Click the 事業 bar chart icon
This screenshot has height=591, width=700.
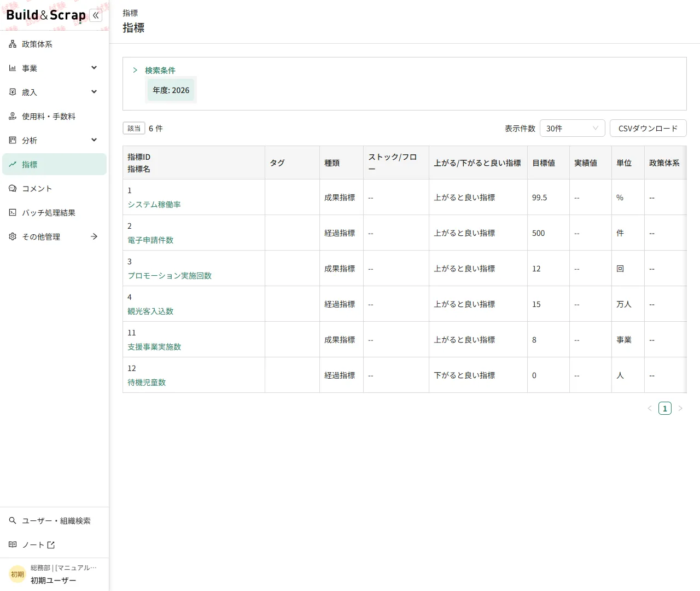point(13,68)
